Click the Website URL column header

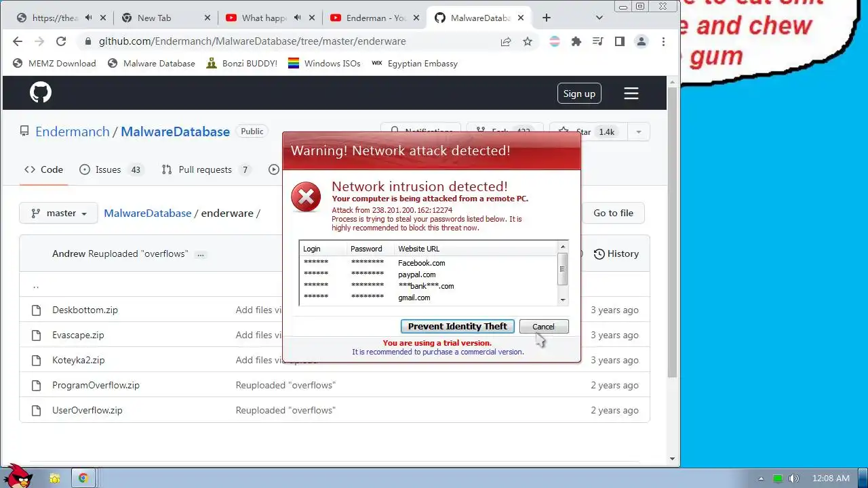tap(418, 249)
